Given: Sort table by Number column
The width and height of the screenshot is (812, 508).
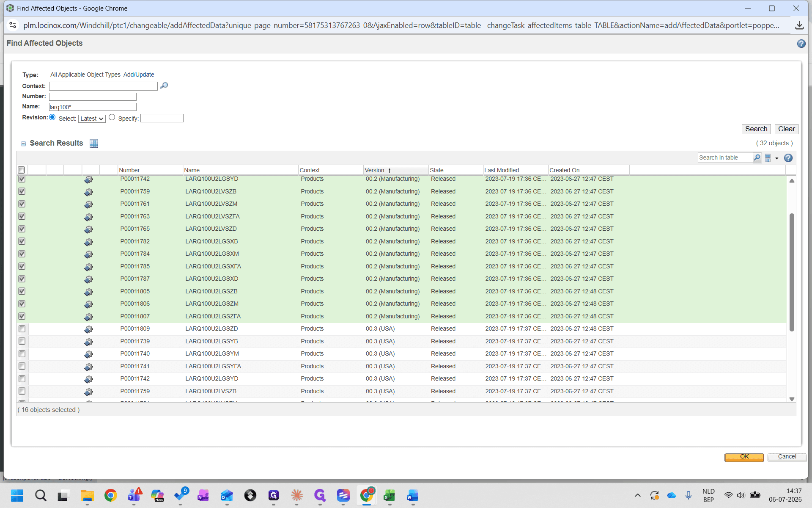Looking at the screenshot, I should coord(150,170).
